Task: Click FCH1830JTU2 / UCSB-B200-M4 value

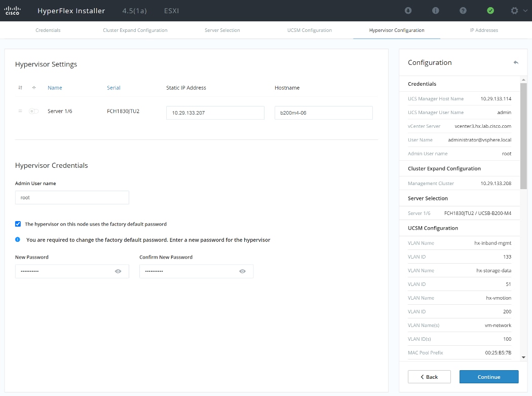Action: (478, 213)
